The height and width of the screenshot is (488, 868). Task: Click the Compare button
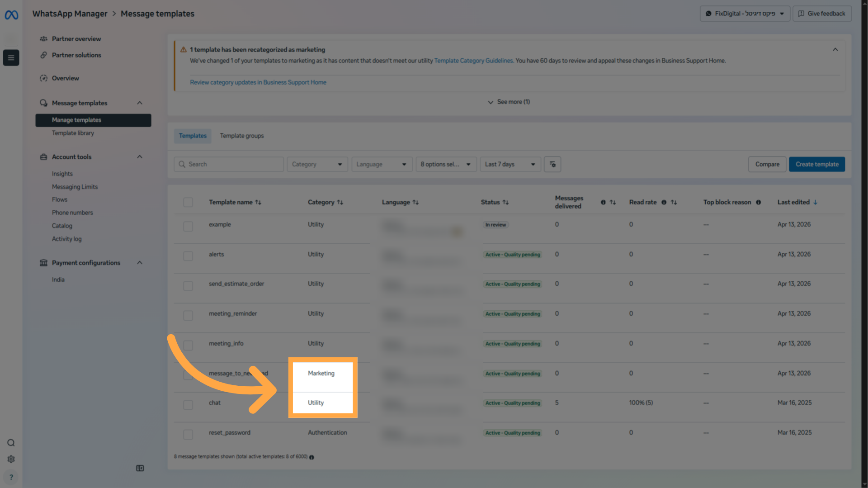[767, 164]
